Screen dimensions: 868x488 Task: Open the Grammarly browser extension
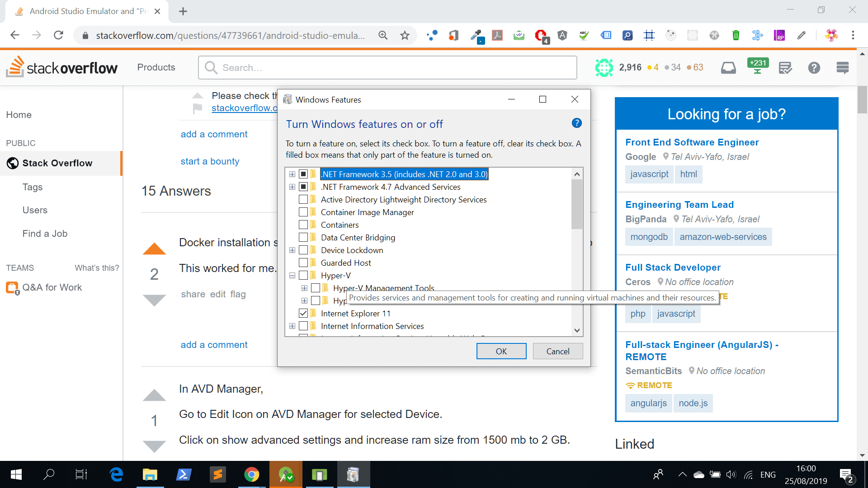(x=584, y=35)
